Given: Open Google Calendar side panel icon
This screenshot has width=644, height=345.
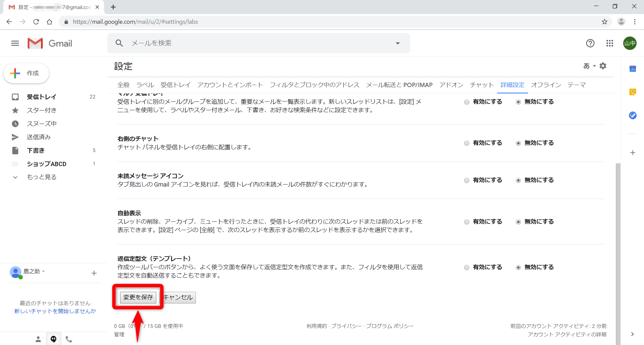Looking at the screenshot, I should click(x=633, y=69).
